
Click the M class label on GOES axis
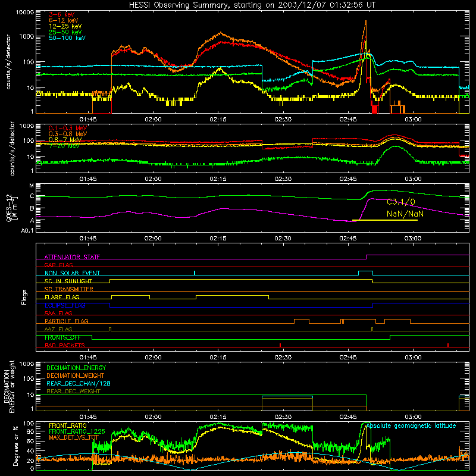tap(32, 186)
